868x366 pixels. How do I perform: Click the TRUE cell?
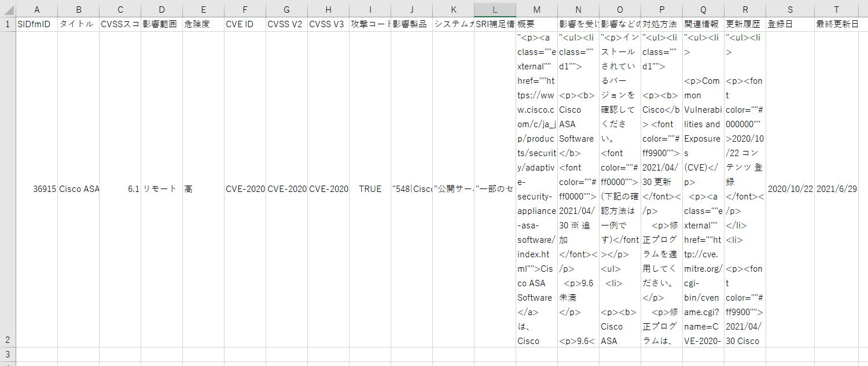pyautogui.click(x=370, y=189)
